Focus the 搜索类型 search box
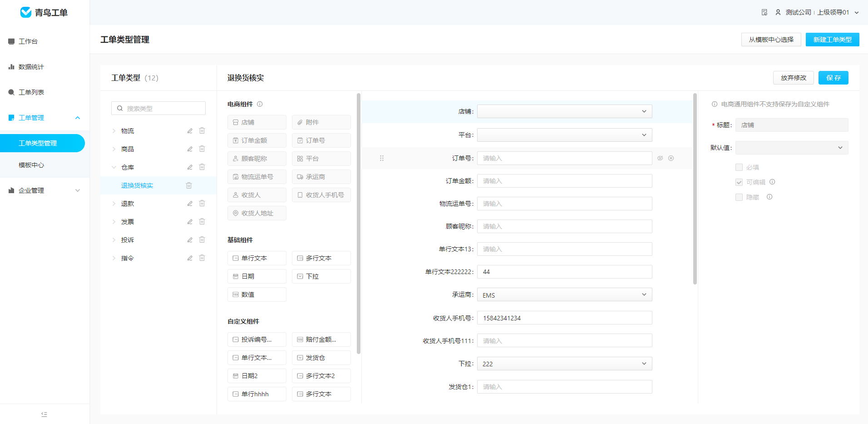 [158, 108]
